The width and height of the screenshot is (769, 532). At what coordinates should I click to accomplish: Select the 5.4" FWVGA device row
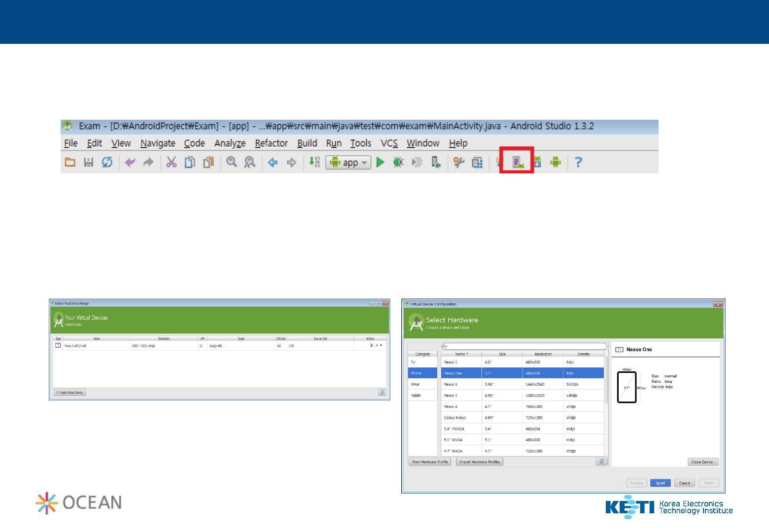click(x=523, y=429)
